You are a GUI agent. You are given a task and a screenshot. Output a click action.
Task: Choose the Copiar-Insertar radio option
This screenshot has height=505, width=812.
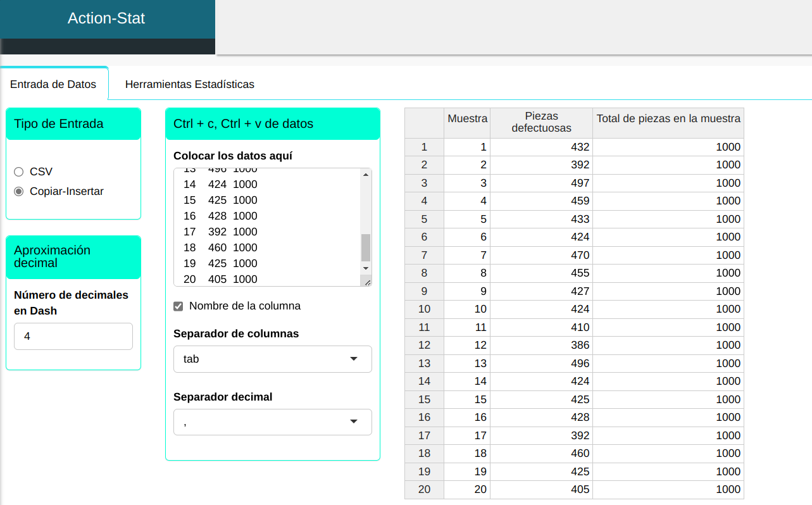(x=19, y=191)
